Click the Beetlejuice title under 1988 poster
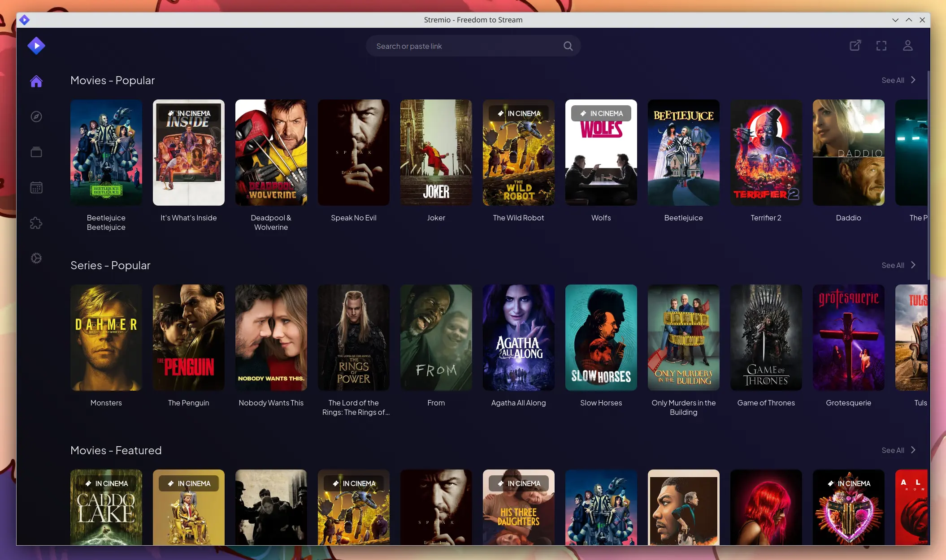 684,218
